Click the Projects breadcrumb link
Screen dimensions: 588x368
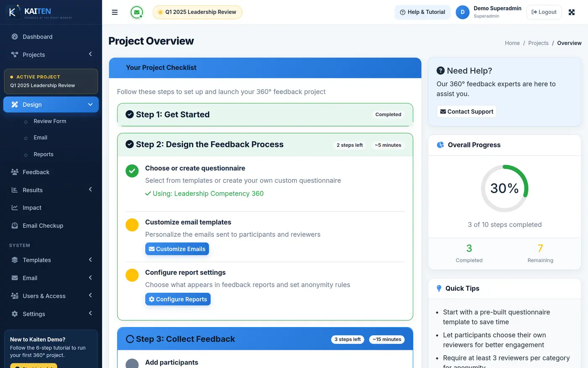(x=538, y=43)
